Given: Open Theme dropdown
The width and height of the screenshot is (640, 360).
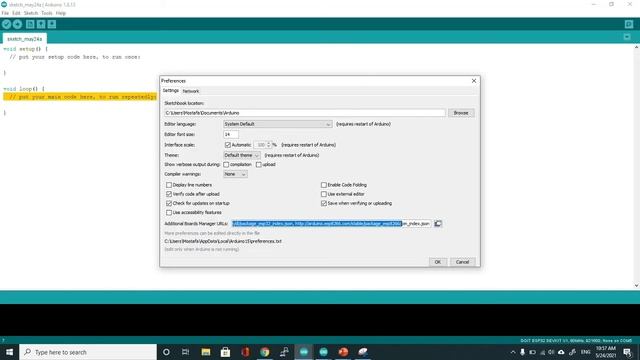Looking at the screenshot, I should point(242,155).
